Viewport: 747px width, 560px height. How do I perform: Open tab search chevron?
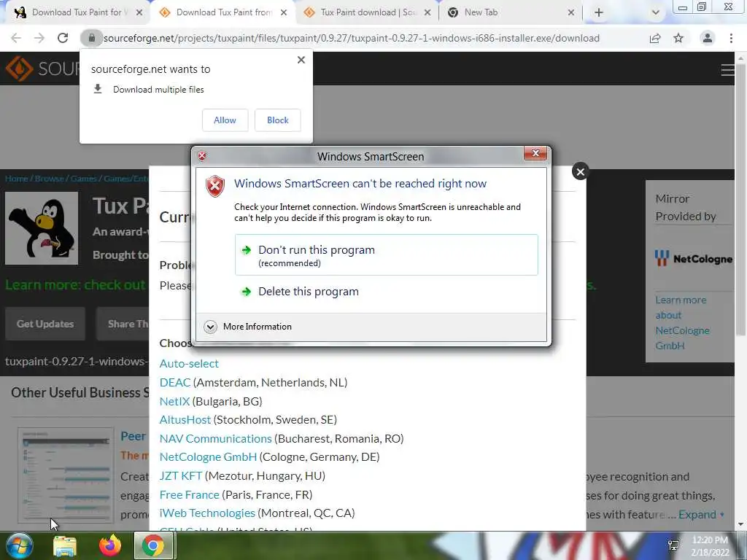point(656,12)
